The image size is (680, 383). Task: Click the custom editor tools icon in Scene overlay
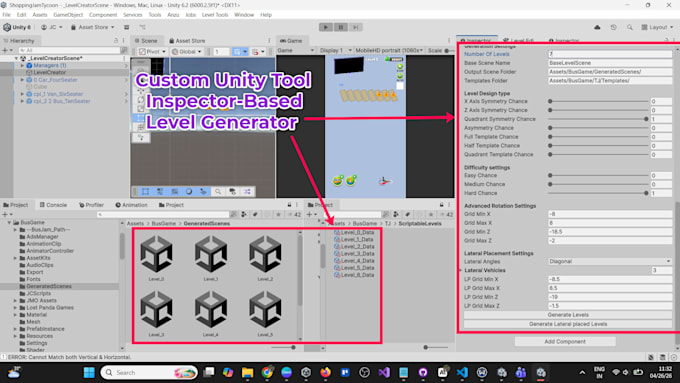(141, 137)
